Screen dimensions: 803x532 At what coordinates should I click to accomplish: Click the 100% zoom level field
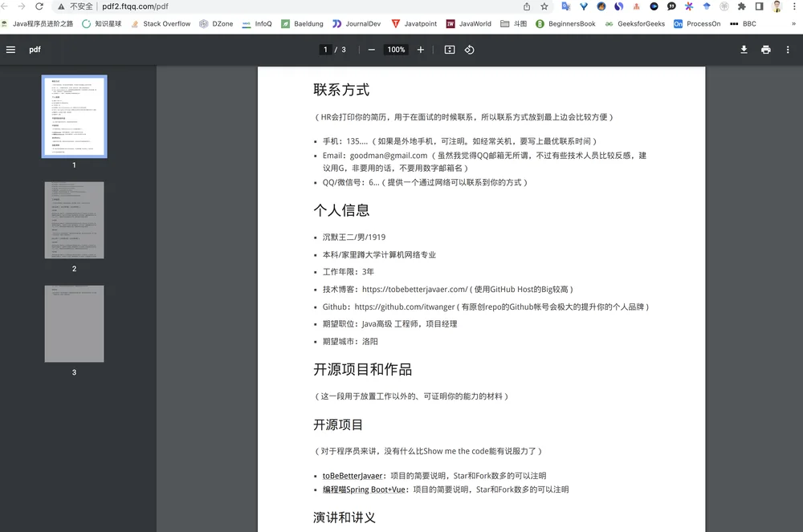(396, 50)
